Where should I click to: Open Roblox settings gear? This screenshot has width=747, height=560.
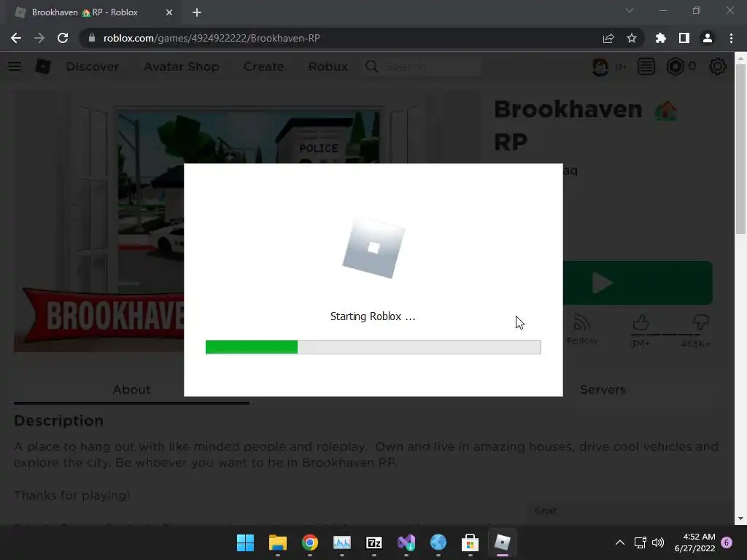click(718, 66)
